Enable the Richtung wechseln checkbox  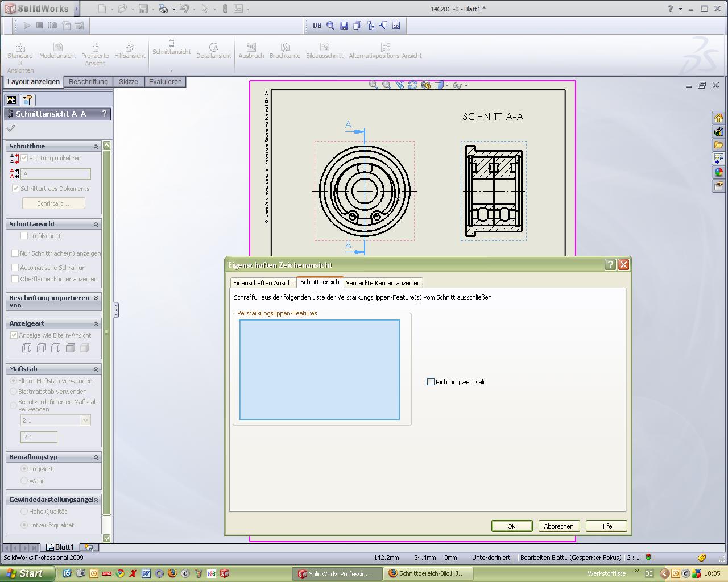(x=431, y=382)
